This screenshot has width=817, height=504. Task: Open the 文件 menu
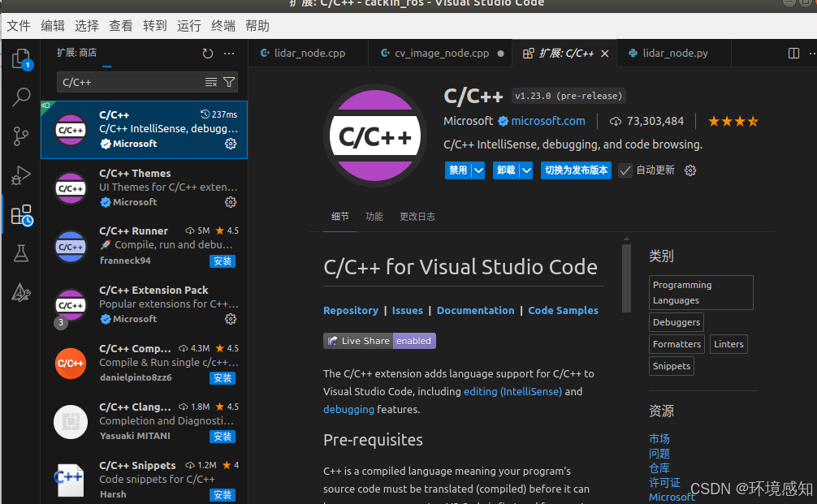(19, 25)
